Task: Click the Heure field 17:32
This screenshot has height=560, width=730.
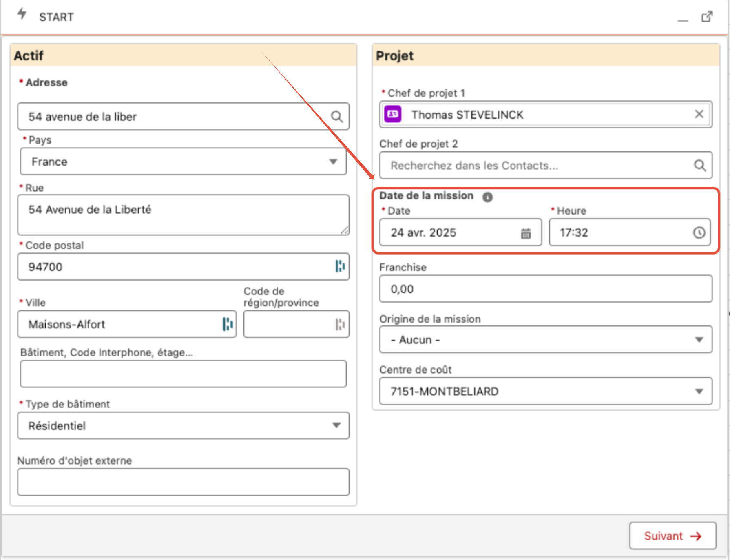Action: pyautogui.click(x=630, y=232)
